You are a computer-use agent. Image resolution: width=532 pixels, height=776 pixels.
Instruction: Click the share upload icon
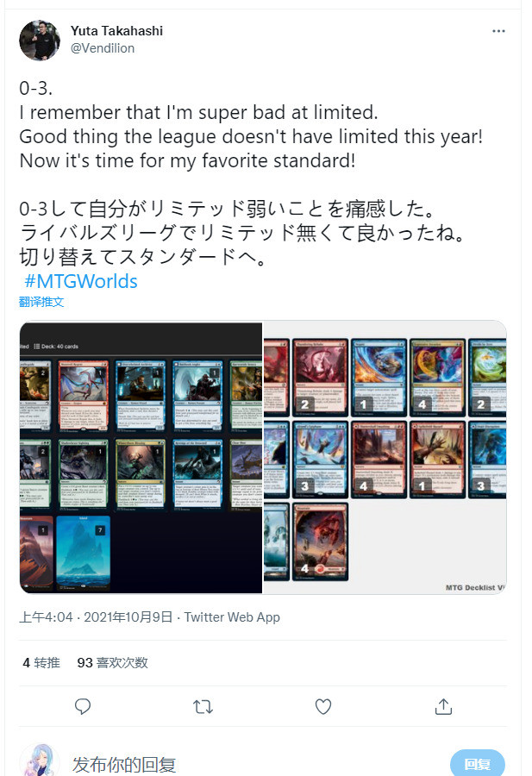click(x=443, y=706)
